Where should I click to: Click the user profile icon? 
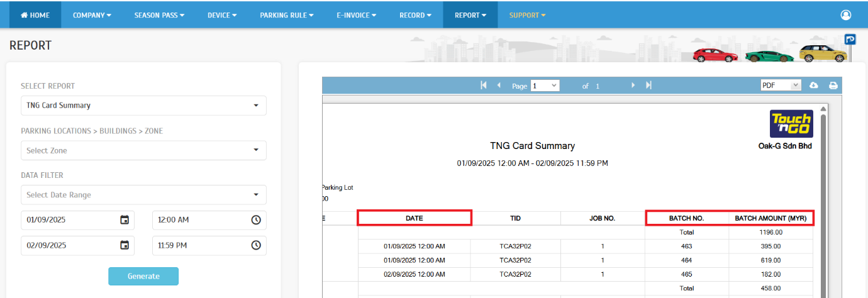coord(845,14)
